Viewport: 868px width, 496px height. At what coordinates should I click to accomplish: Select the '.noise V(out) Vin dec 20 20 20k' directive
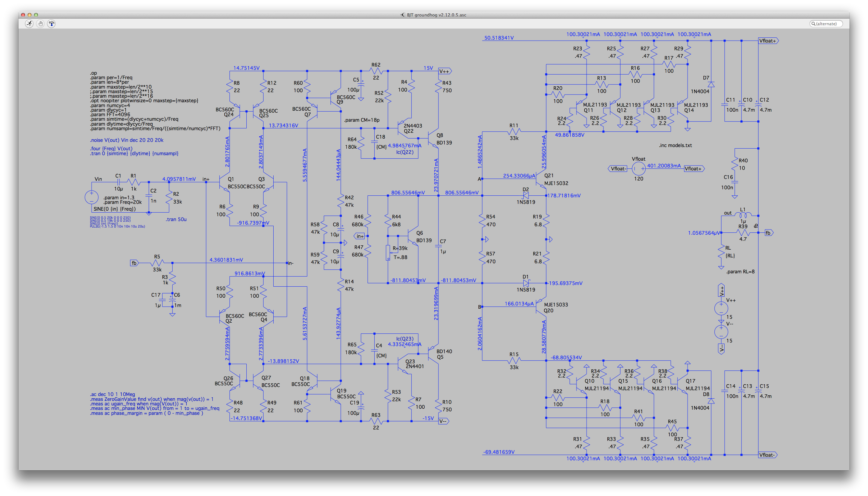coord(126,140)
